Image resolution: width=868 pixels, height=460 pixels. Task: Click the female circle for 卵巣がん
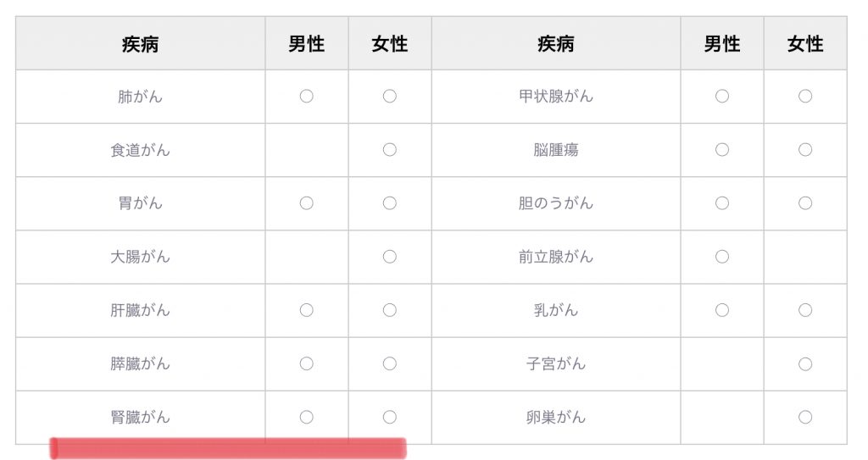click(x=805, y=417)
